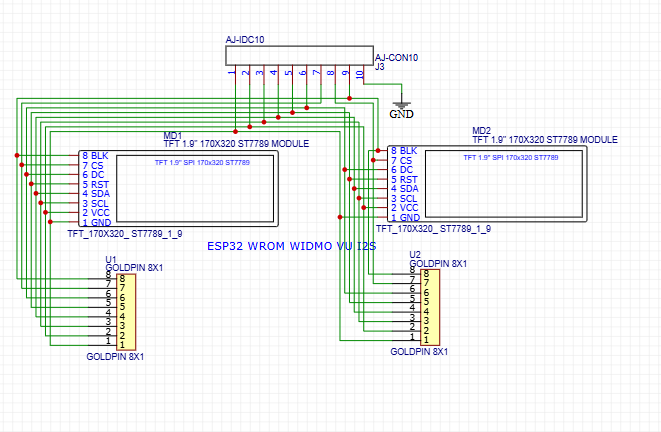Viewport: 661px width, 432px height.
Task: Select the U2 GOLDPIN 8X1 header body
Action: coord(430,307)
